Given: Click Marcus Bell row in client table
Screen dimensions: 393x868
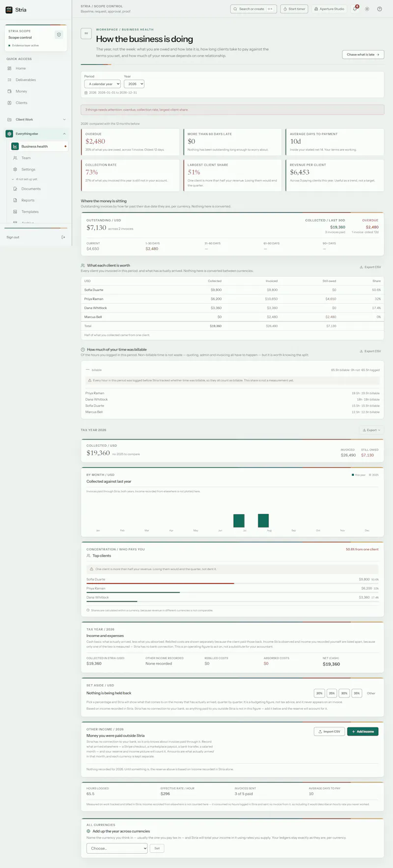Looking at the screenshot, I should point(232,317).
